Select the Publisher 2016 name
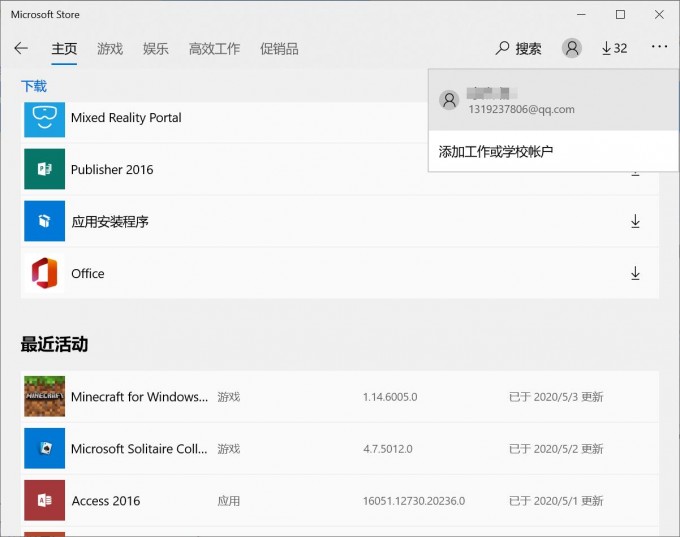Viewport: 680px width, 537px height. (x=112, y=170)
